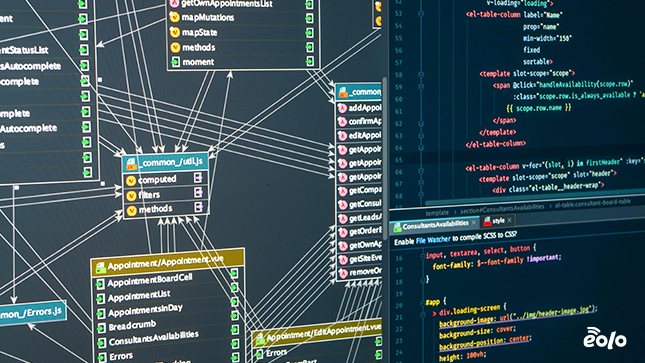645x363 pixels.
Task: Click the AppointmentBoardCell component icon
Action: pyautogui.click(x=100, y=284)
